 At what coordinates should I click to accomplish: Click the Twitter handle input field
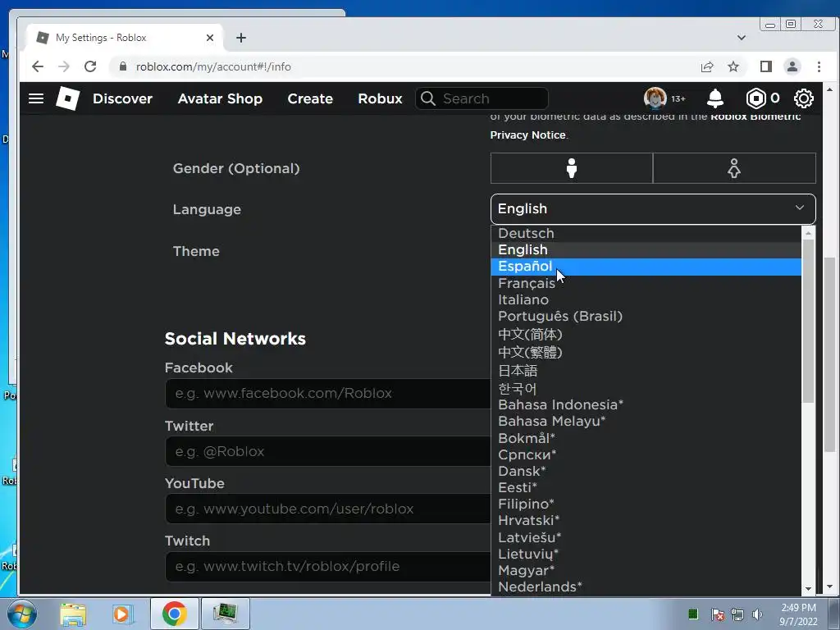click(x=328, y=452)
